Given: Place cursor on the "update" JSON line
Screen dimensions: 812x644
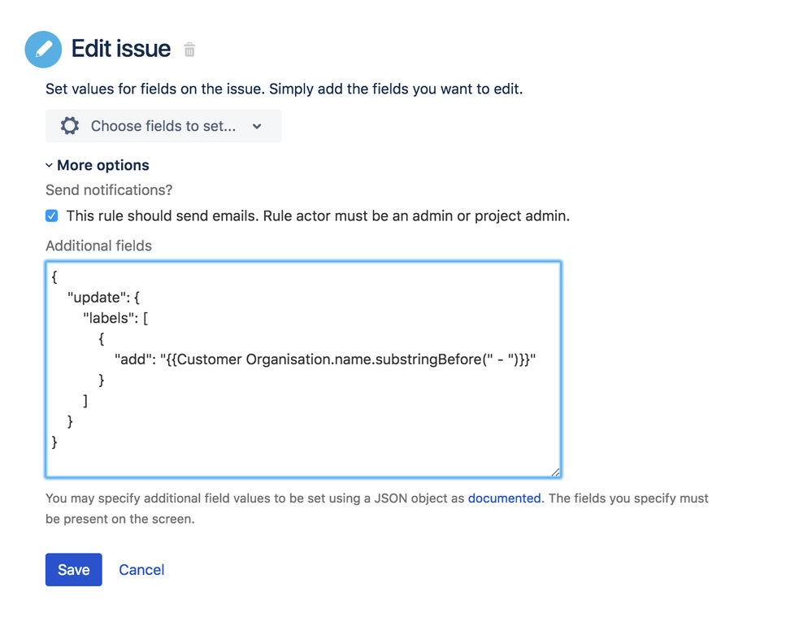Looking at the screenshot, I should [x=103, y=298].
